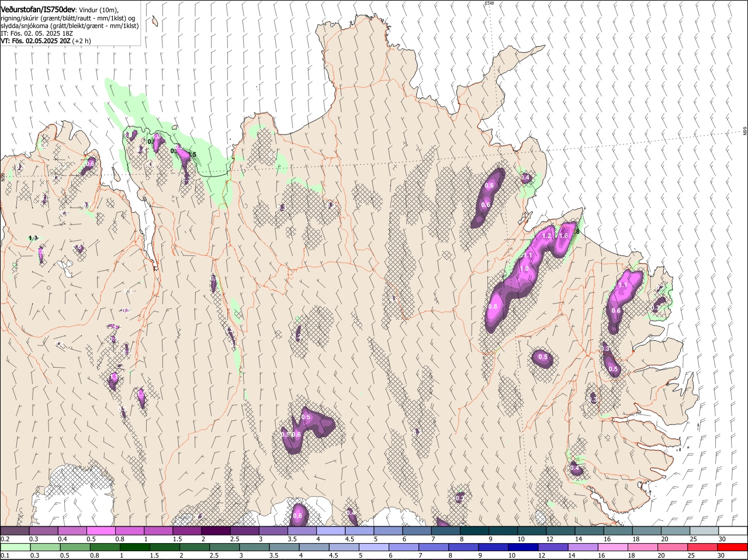Pick the darkest purple 2 swatch in upper legend

point(216,531)
